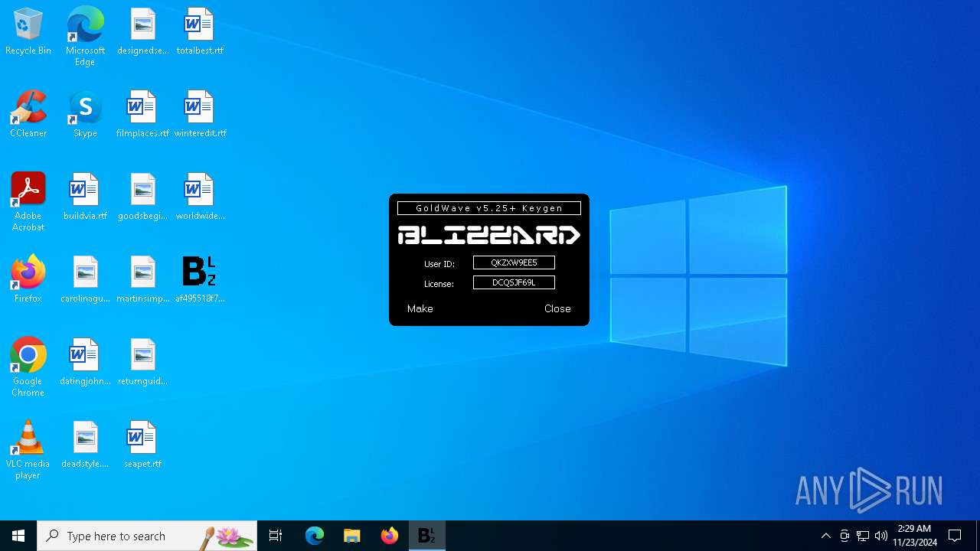Select the buildvia.rtf document
980x551 pixels.
click(85, 197)
